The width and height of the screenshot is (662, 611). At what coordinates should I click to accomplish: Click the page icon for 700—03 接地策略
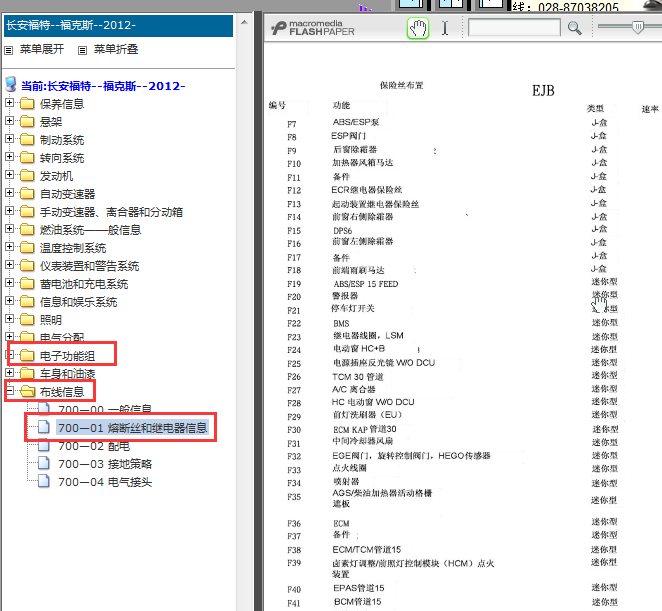point(43,463)
